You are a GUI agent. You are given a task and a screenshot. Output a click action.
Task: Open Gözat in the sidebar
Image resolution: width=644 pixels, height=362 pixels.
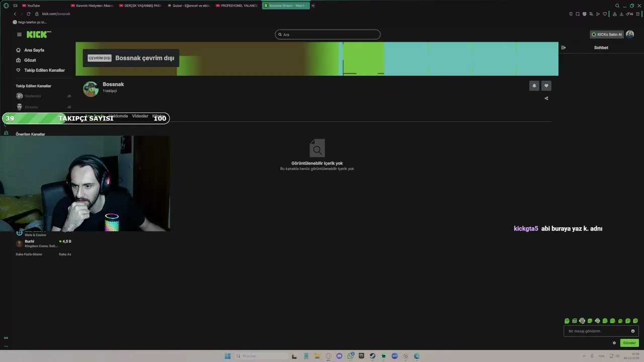click(x=26, y=60)
